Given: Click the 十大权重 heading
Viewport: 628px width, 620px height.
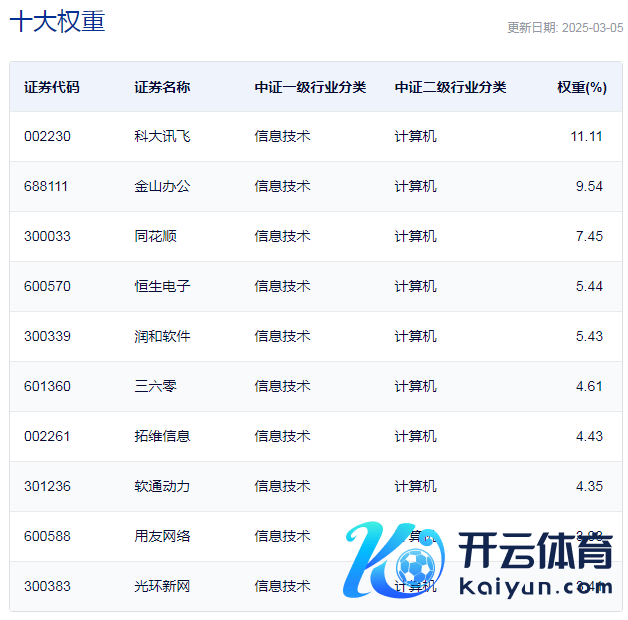Looking at the screenshot, I should [57, 22].
